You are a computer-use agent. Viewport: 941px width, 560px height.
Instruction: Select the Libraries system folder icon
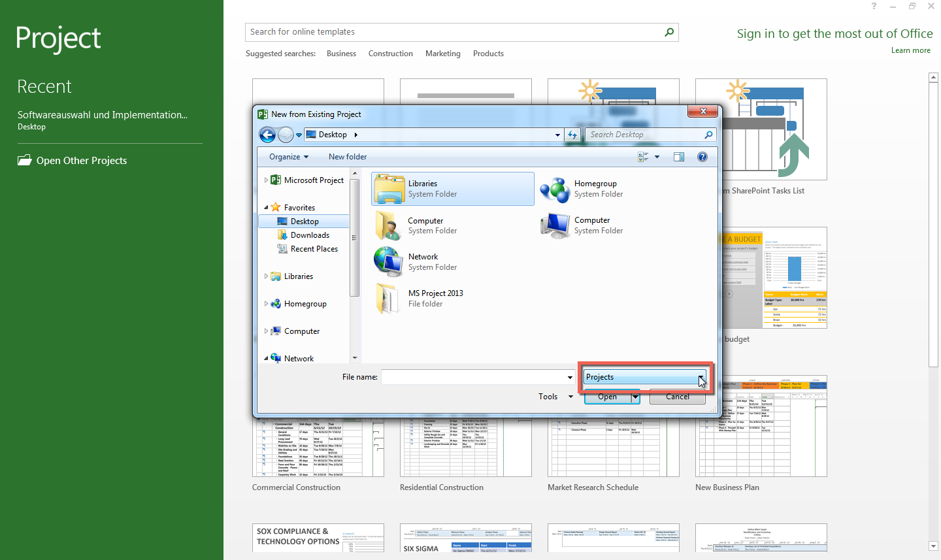click(390, 189)
